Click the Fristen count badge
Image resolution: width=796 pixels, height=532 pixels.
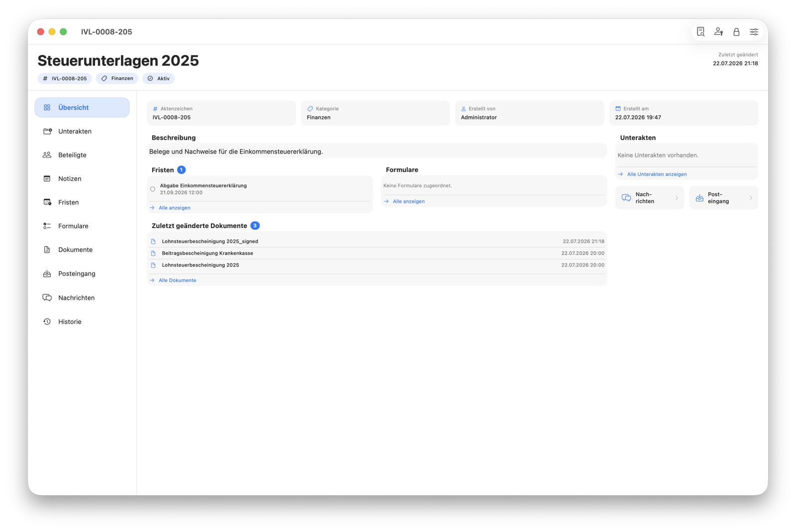pos(182,170)
